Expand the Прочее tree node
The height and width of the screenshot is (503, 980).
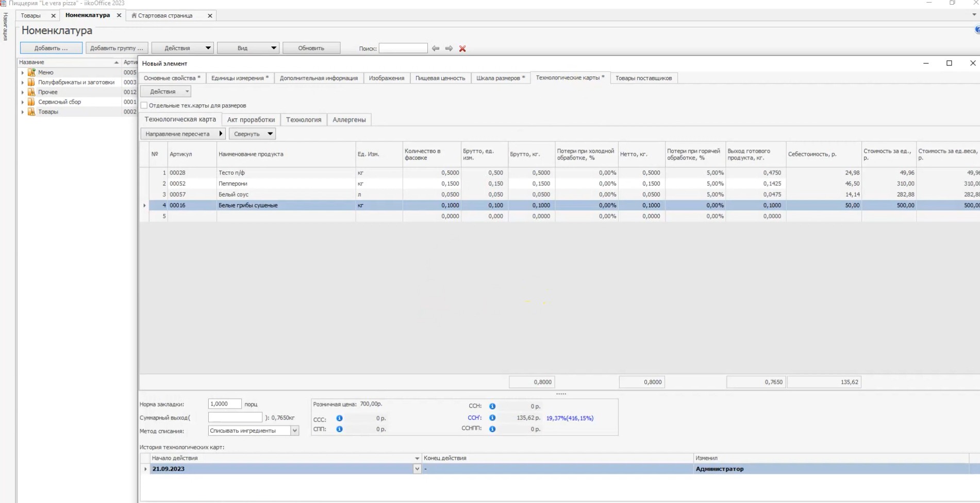pyautogui.click(x=23, y=92)
